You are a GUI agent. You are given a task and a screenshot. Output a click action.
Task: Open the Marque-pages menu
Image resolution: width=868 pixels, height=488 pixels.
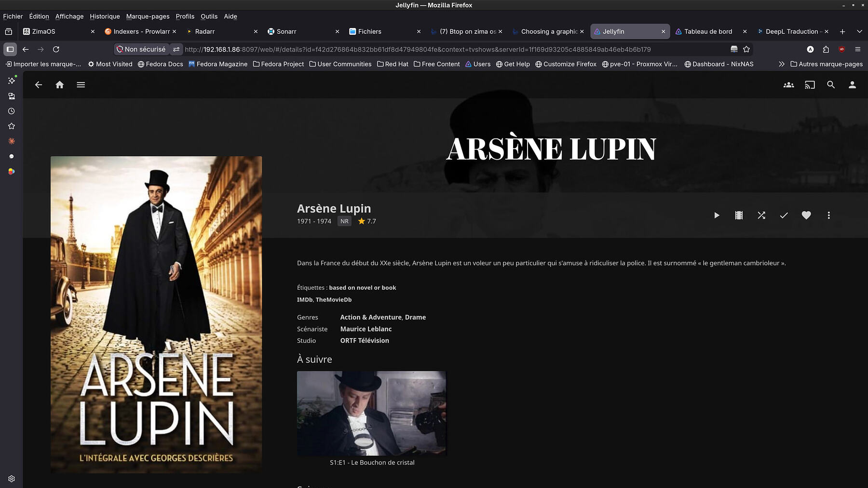tap(148, 16)
